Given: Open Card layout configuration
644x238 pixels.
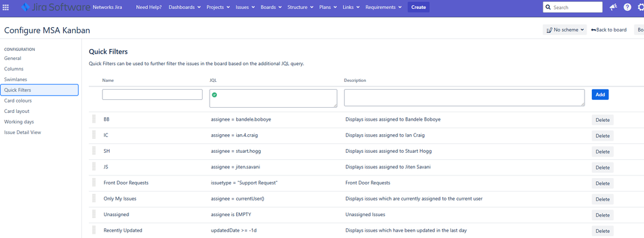Looking at the screenshot, I should (17, 111).
